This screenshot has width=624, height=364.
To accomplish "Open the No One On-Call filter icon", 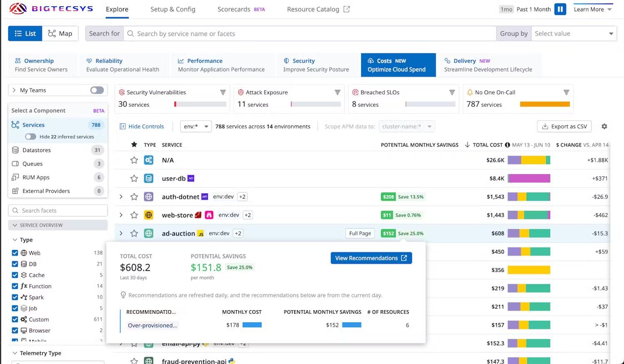I will click(567, 92).
